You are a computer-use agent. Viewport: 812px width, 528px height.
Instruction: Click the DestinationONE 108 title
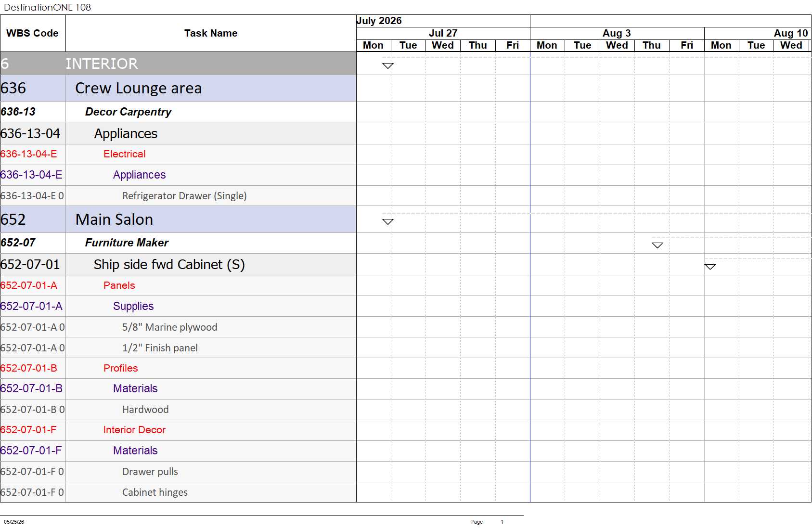click(48, 7)
